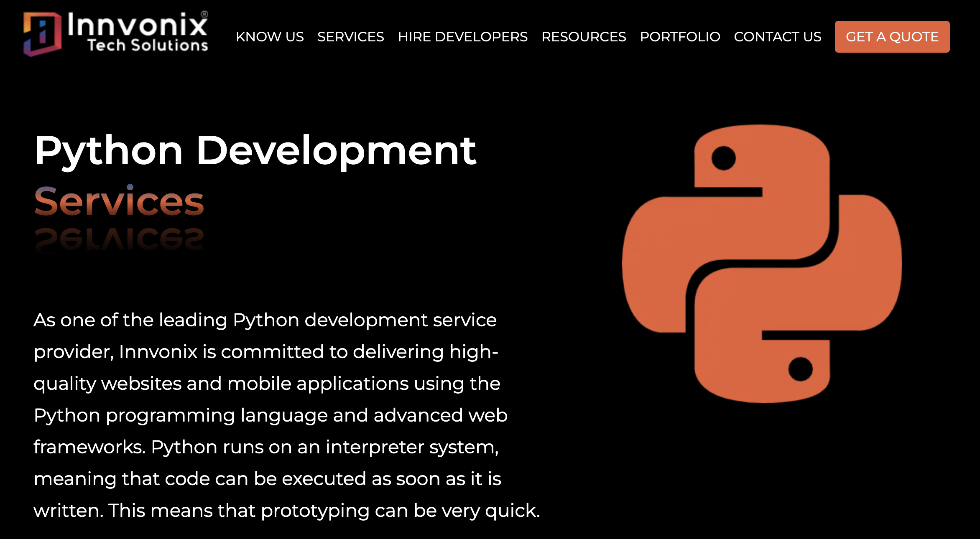Go to HIRE DEVELOPERS
The height and width of the screenshot is (539, 980).
click(462, 37)
